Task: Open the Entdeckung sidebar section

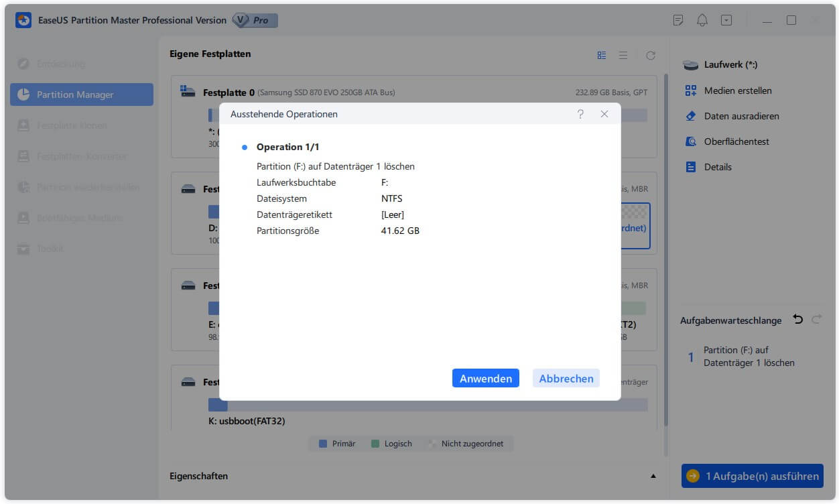Action: point(81,64)
